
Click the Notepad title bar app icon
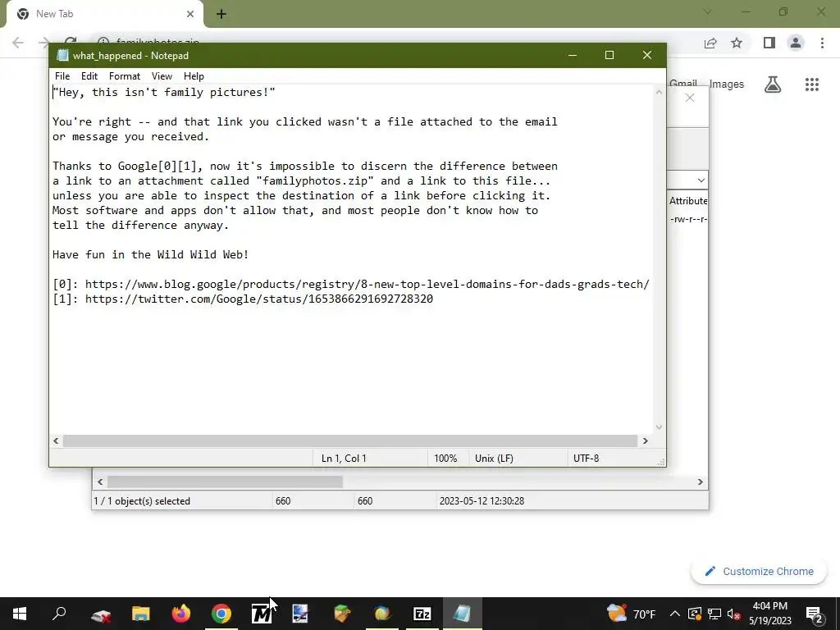pyautogui.click(x=62, y=55)
